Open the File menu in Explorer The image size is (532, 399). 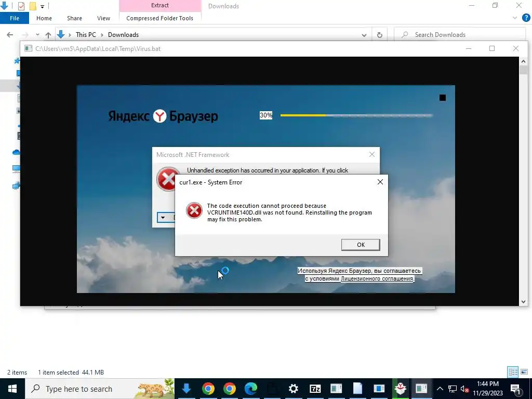[x=15, y=18]
